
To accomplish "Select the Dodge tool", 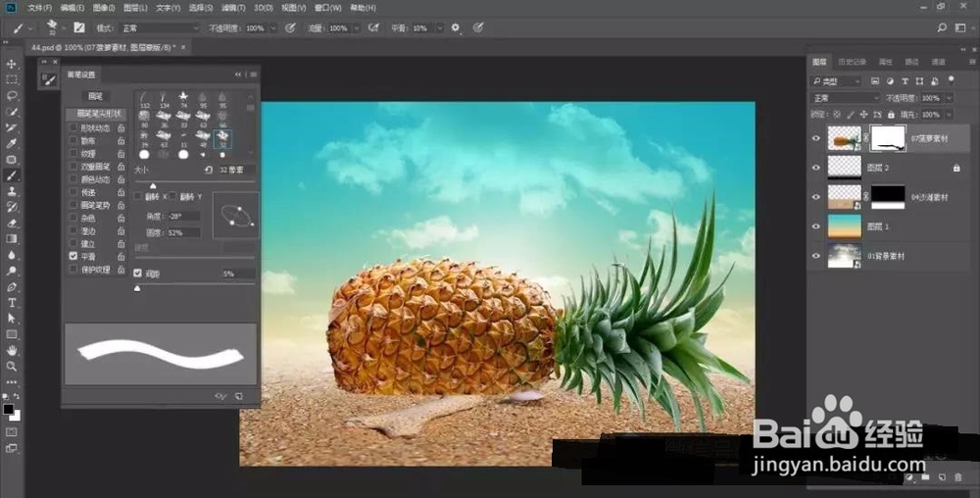I will pos(11,272).
